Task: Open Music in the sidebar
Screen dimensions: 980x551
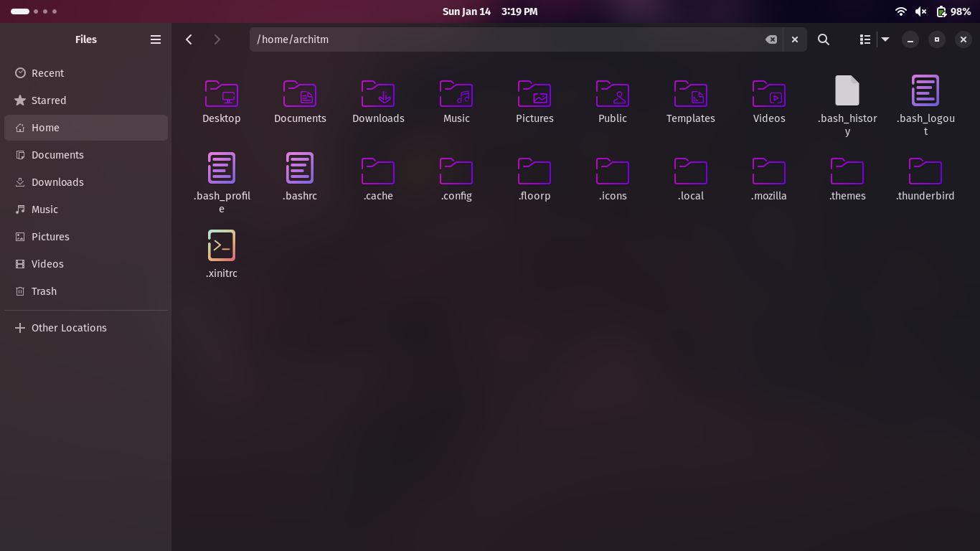Action: 86,209
